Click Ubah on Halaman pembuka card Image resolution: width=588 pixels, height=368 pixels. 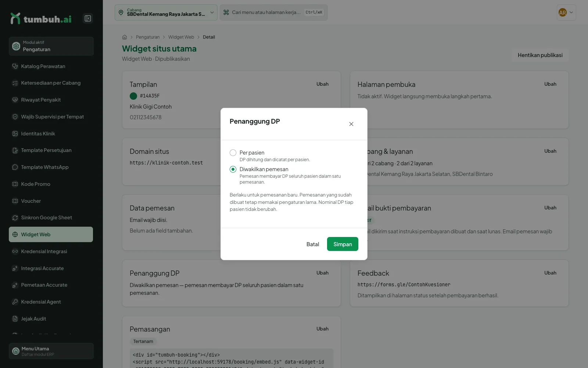coord(550,84)
